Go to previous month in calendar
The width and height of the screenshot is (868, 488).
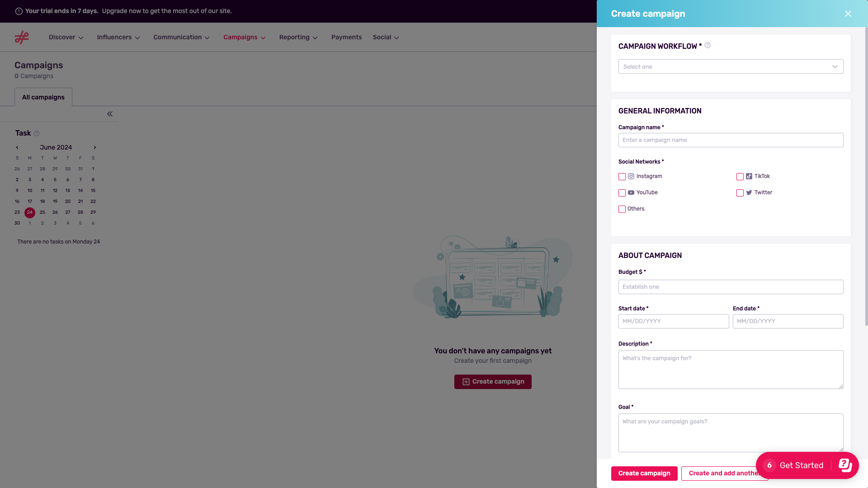point(17,147)
